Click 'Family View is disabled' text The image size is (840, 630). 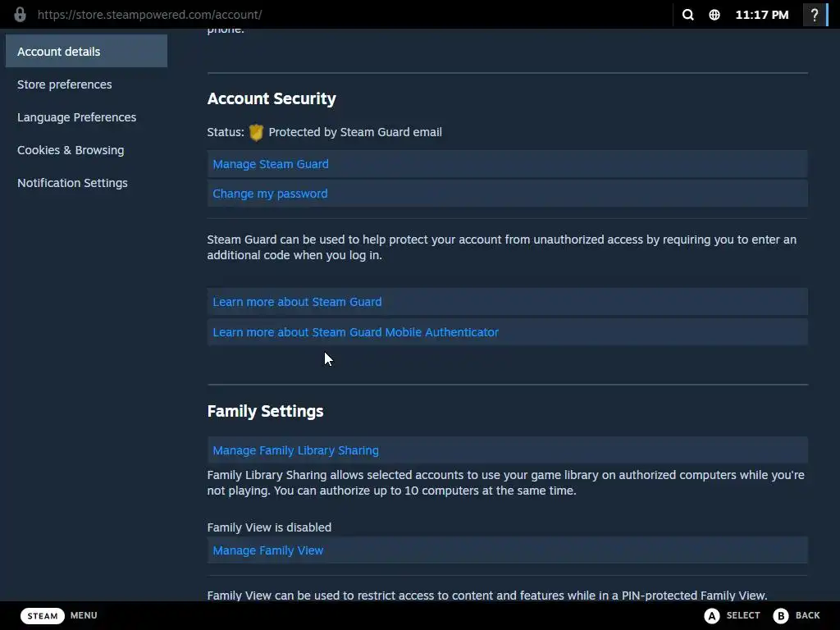click(x=269, y=527)
